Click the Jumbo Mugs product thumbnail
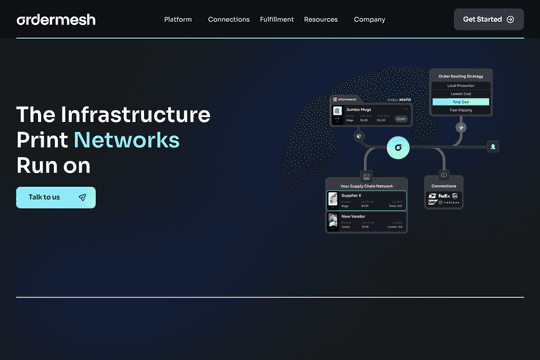This screenshot has height=360, width=540. click(338, 111)
